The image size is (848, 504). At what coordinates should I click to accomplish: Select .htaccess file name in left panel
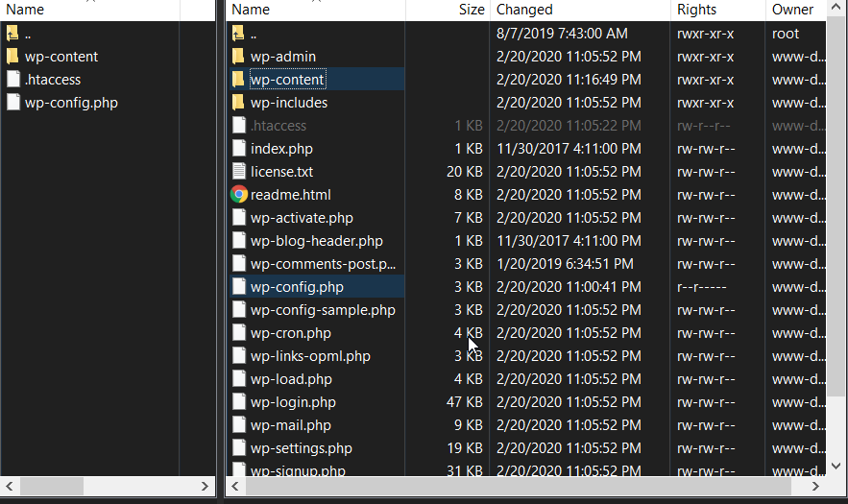tap(53, 80)
